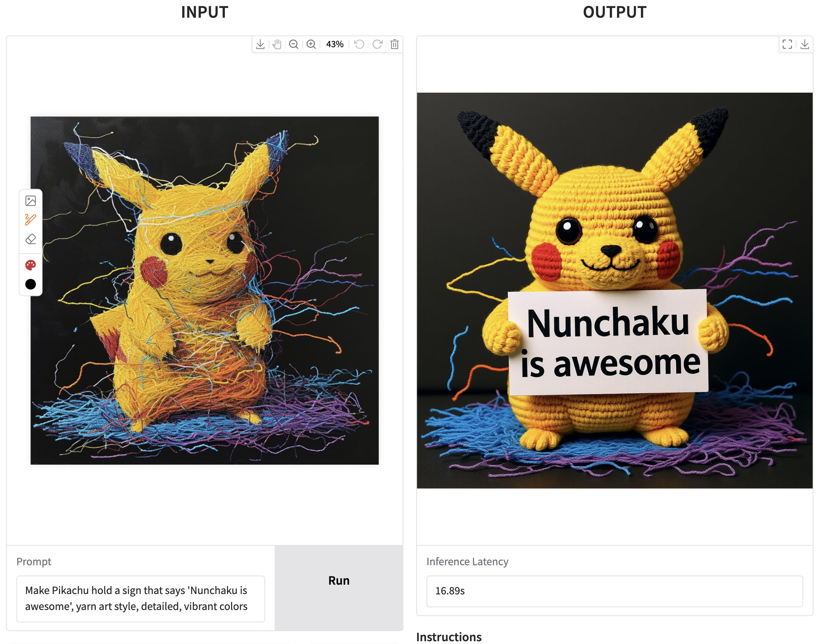View output image in fullscreen
The image size is (821, 644).
(787, 44)
